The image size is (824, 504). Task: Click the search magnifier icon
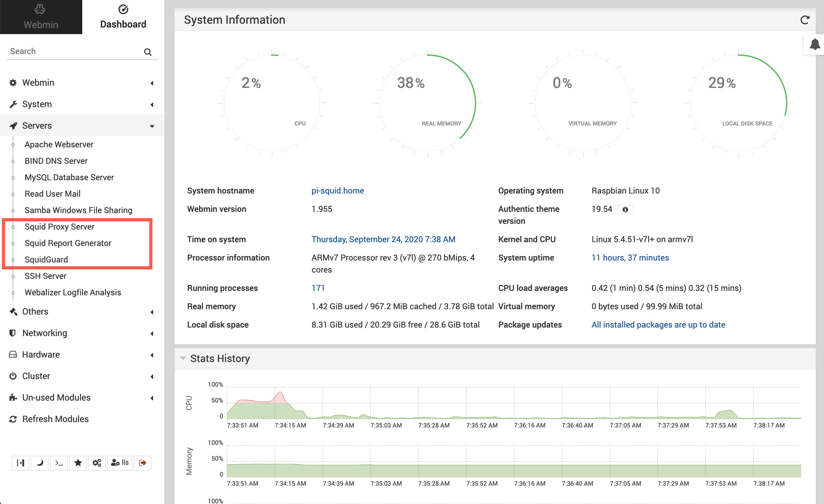click(x=147, y=52)
